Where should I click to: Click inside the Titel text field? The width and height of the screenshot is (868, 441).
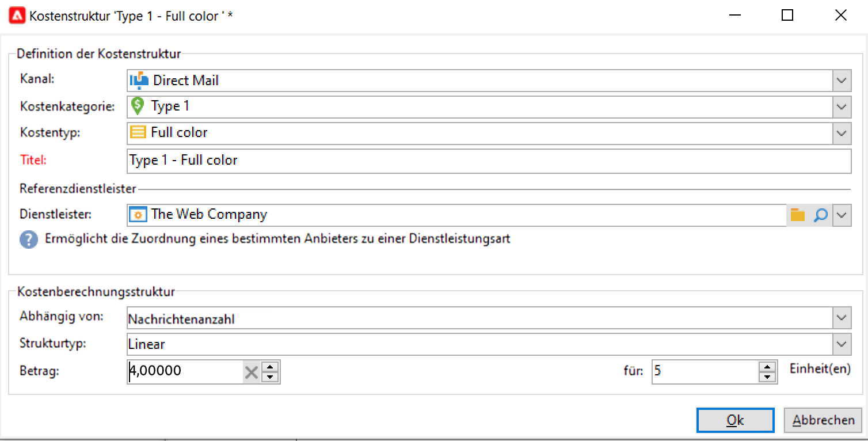(x=489, y=161)
